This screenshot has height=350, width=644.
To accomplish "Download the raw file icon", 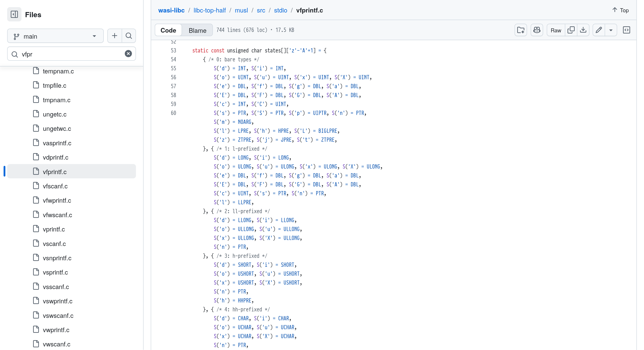I will tap(583, 30).
